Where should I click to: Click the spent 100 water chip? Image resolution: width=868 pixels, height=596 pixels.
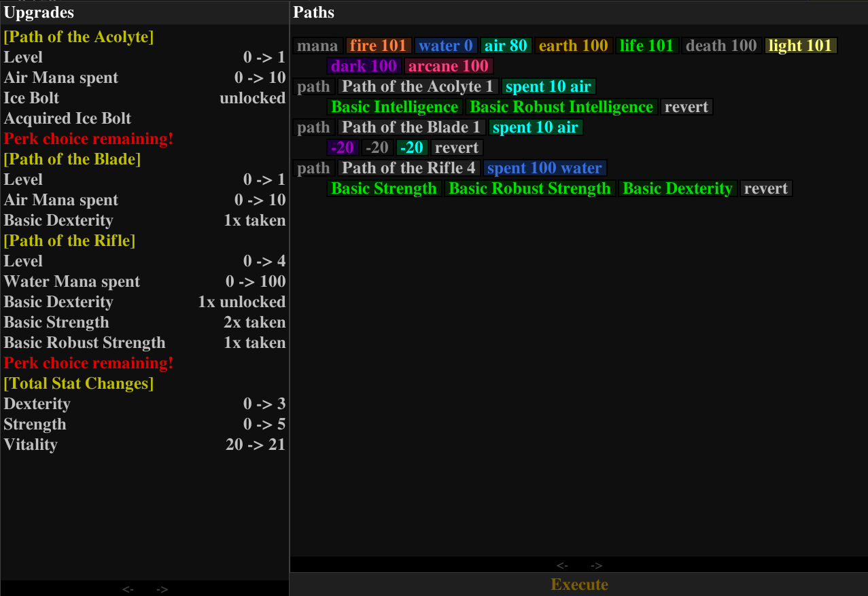pyautogui.click(x=545, y=168)
